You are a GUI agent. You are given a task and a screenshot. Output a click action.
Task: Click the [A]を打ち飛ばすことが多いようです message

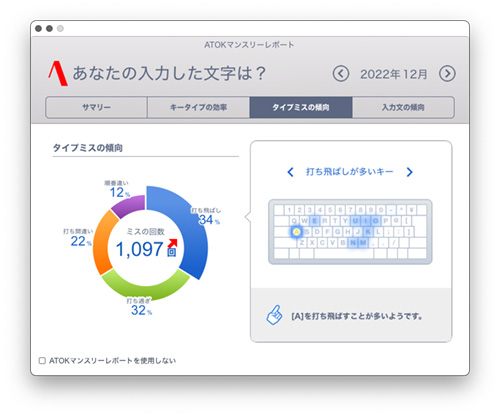(357, 316)
